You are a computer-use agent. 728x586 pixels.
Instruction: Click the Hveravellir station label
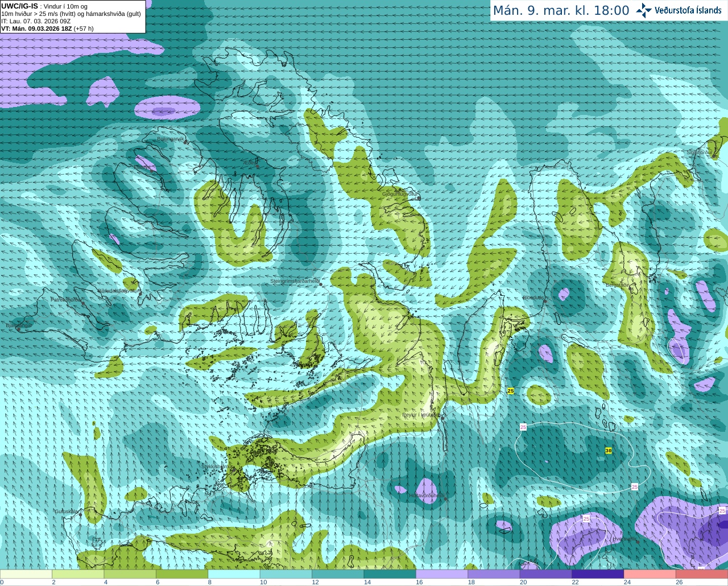[624, 538]
